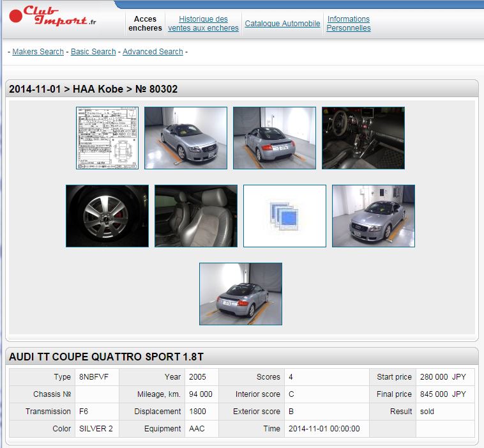Click the 'Displacement' label
The height and width of the screenshot is (448, 484).
158,412
